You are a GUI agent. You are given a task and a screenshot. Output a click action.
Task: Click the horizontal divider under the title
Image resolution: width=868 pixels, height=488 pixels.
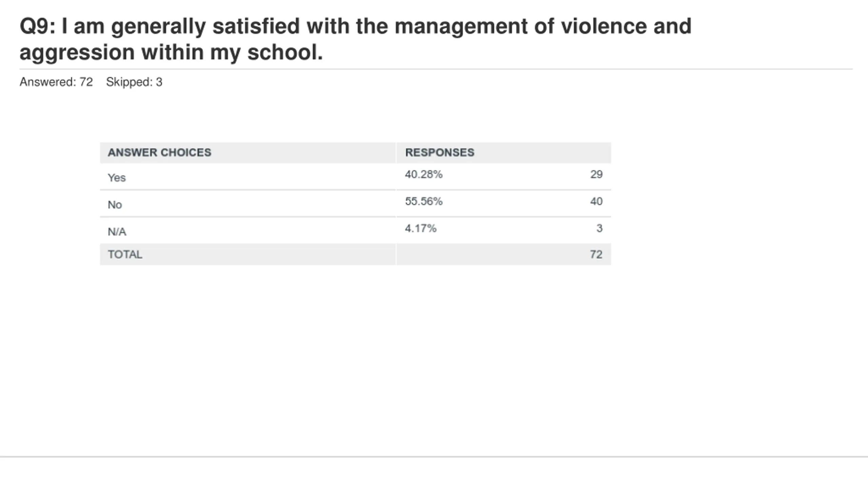coord(436,69)
